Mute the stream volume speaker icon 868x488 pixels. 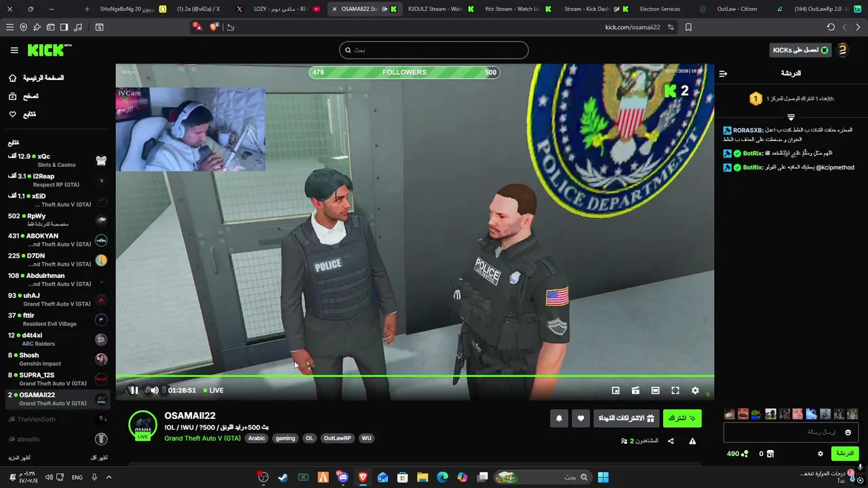point(155,390)
